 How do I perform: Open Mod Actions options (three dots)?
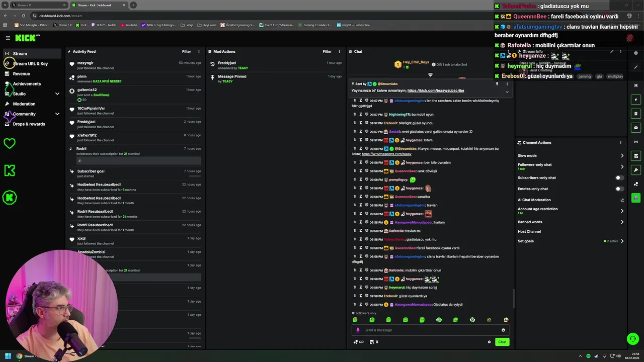pyautogui.click(x=340, y=51)
